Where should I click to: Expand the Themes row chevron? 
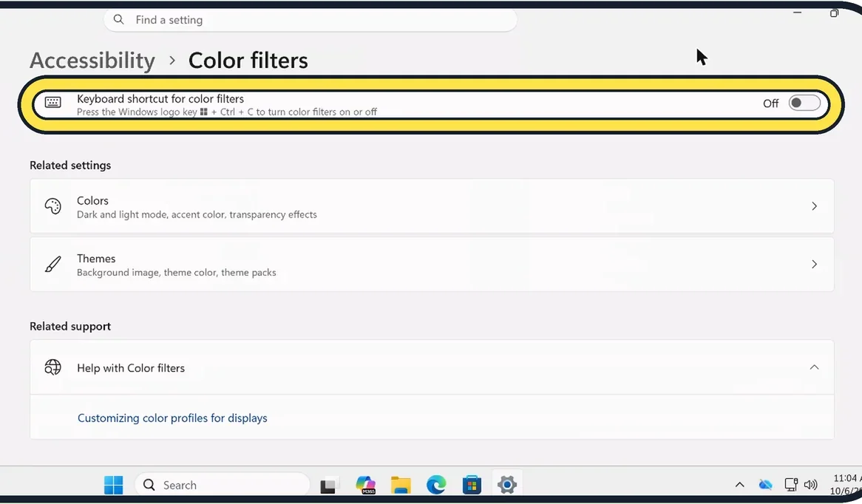coord(814,265)
